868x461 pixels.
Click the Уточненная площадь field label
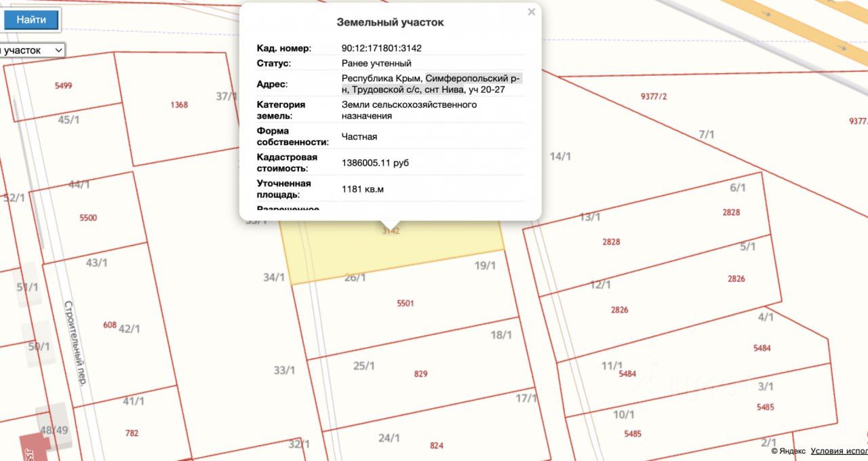pyautogui.click(x=283, y=189)
